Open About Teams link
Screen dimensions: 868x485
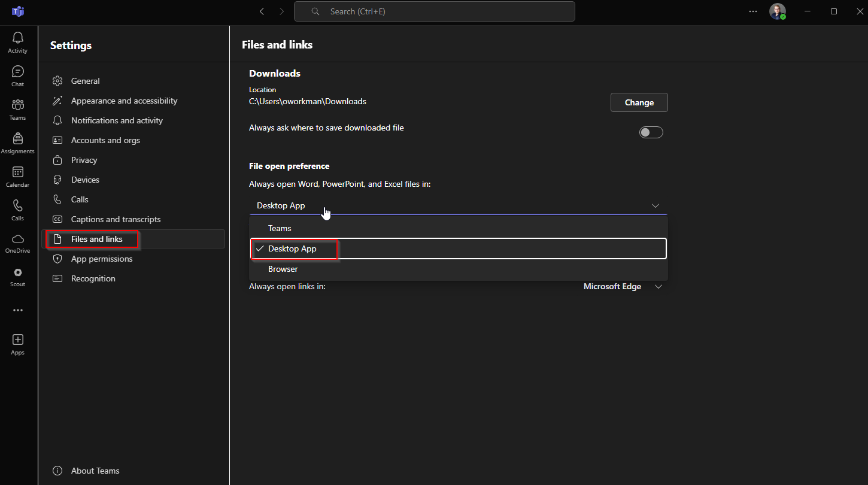[x=95, y=471]
